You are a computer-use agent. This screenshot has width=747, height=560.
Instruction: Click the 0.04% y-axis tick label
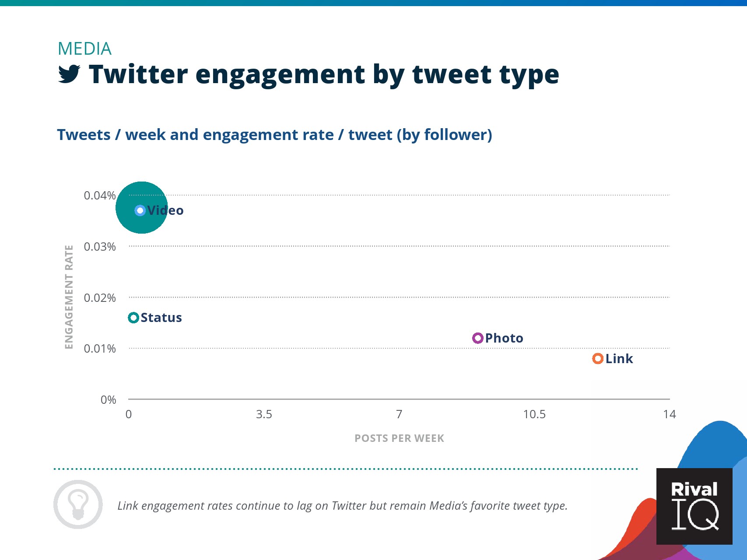tap(100, 196)
